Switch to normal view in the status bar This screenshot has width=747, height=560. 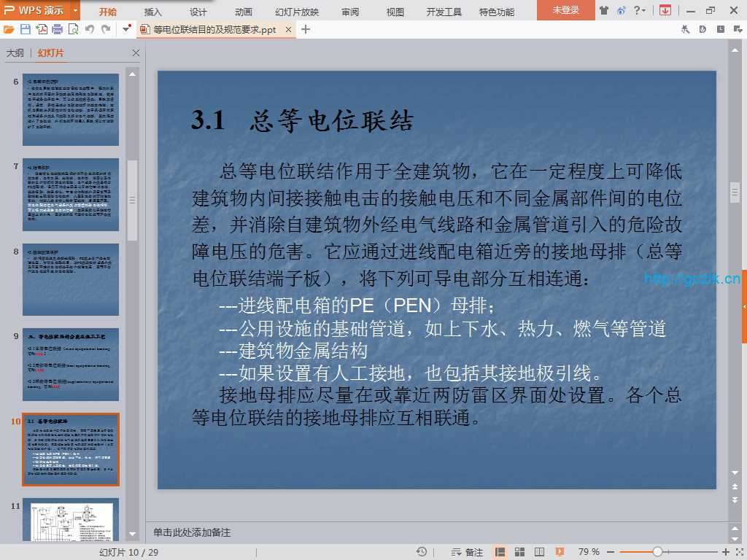pos(500,552)
